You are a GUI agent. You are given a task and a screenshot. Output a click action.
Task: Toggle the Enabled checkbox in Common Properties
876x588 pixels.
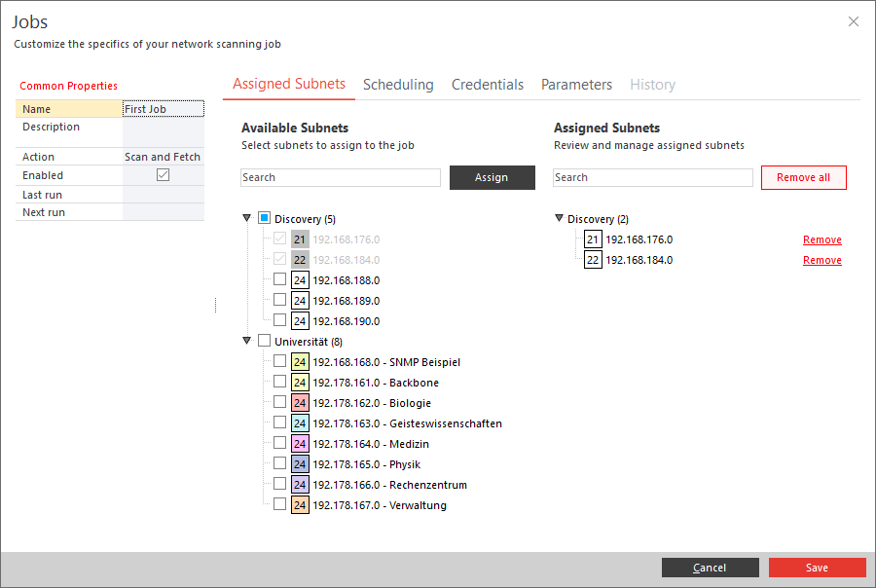click(x=163, y=175)
